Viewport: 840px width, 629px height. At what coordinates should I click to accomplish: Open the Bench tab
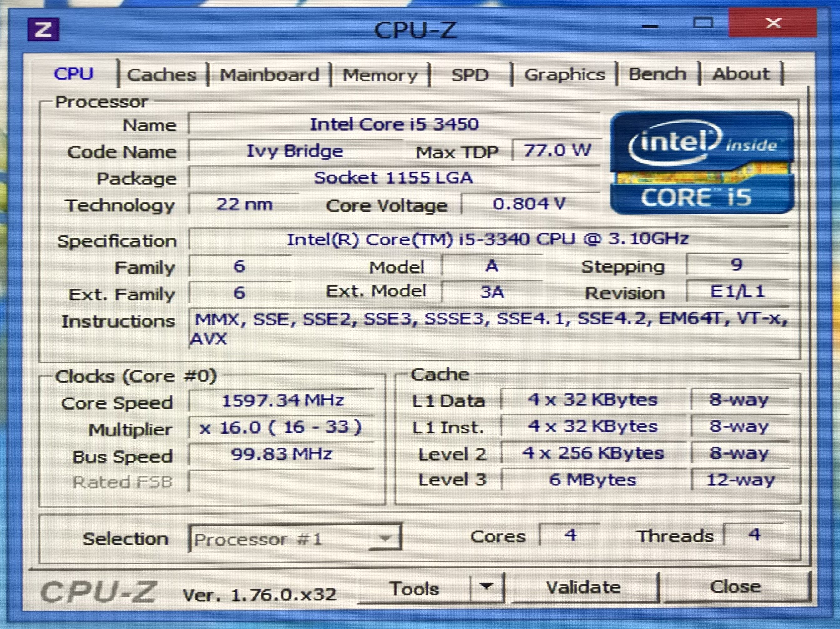657,74
